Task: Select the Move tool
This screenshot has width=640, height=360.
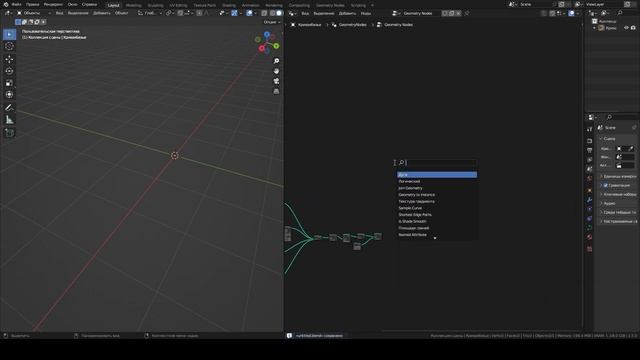Action: 9,59
